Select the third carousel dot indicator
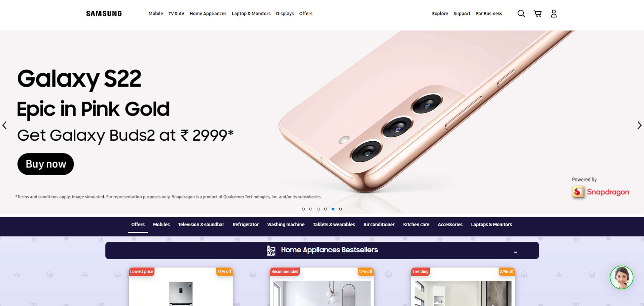The width and height of the screenshot is (644, 306). [318, 209]
